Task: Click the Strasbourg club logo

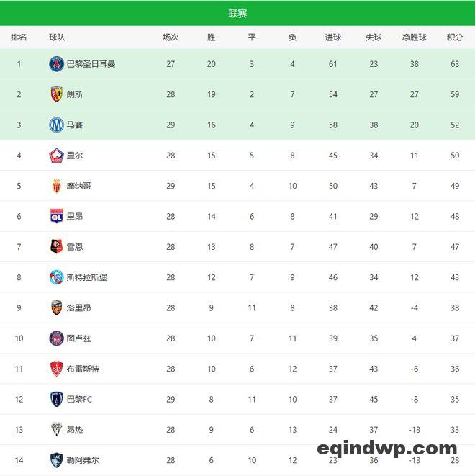Action: point(56,277)
